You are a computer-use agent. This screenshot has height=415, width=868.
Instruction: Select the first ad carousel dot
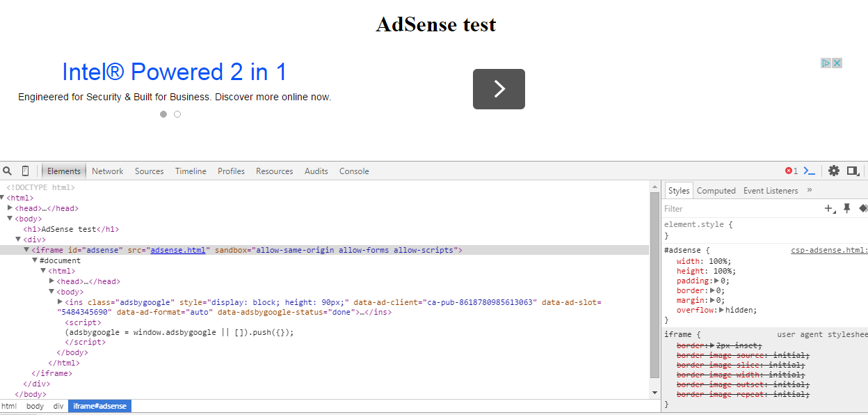(x=163, y=114)
